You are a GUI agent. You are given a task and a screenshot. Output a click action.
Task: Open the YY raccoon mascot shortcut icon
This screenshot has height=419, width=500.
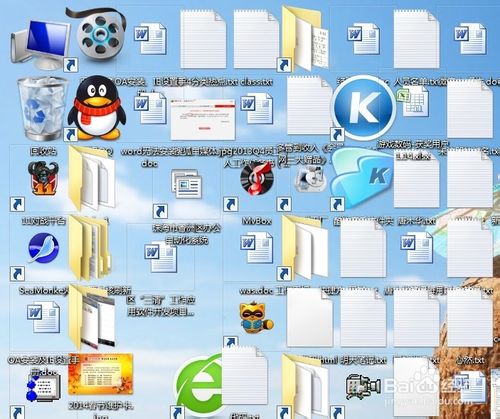pyautogui.click(x=256, y=317)
